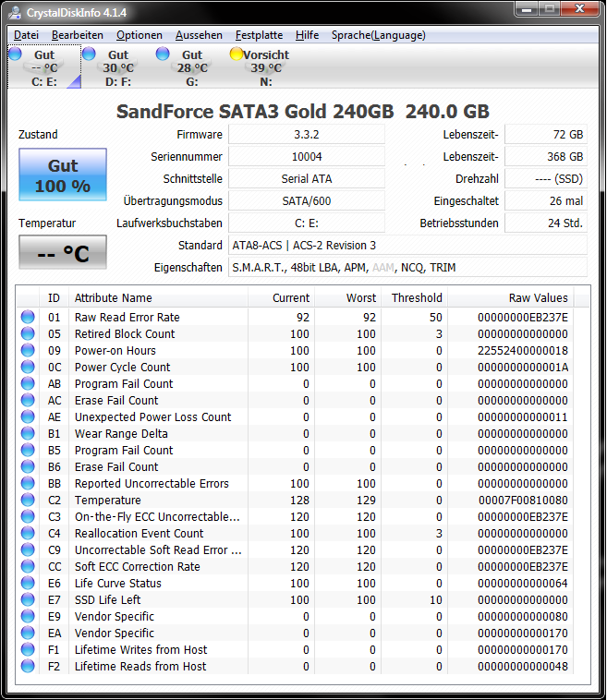
Task: Click status icon for Temperature attribute
Action: coord(28,500)
